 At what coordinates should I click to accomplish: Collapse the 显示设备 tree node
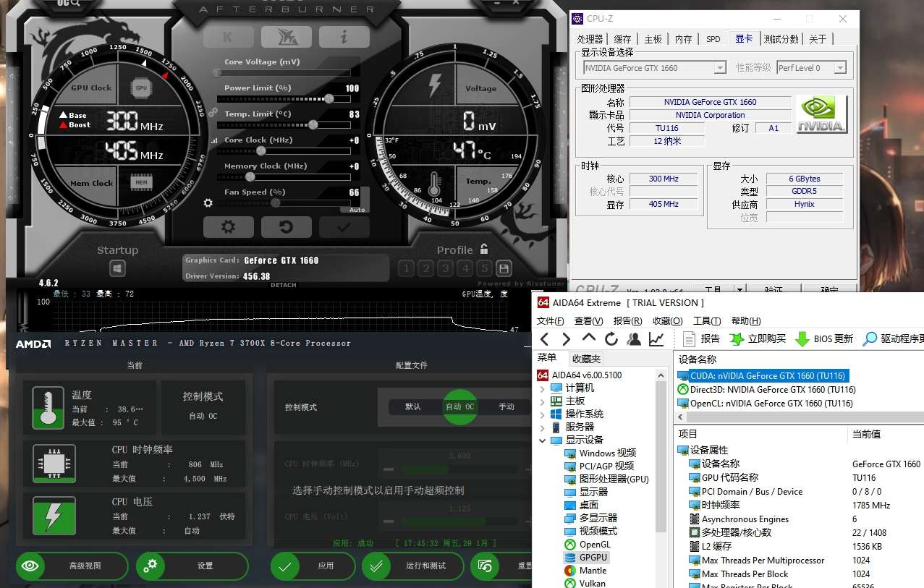click(543, 440)
